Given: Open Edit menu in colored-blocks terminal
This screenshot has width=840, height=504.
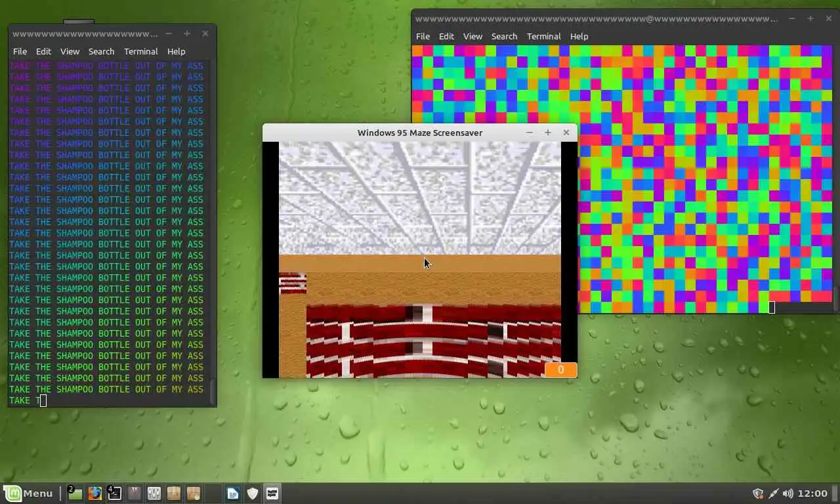Looking at the screenshot, I should 446,36.
